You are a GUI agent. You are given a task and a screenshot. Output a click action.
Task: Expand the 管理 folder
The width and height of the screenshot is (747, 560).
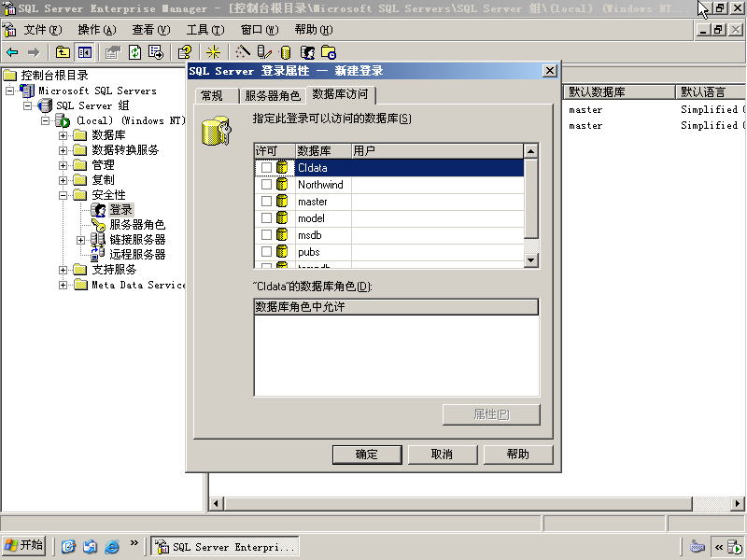[x=63, y=166]
